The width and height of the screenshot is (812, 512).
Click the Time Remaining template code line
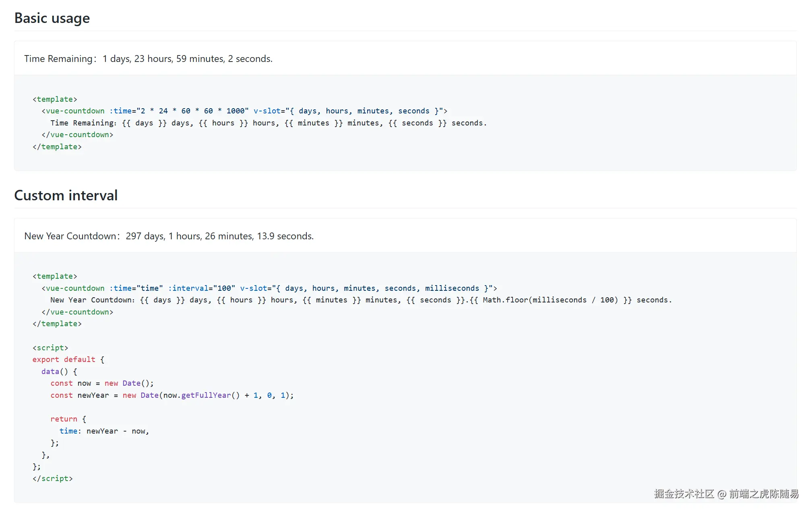(x=268, y=123)
